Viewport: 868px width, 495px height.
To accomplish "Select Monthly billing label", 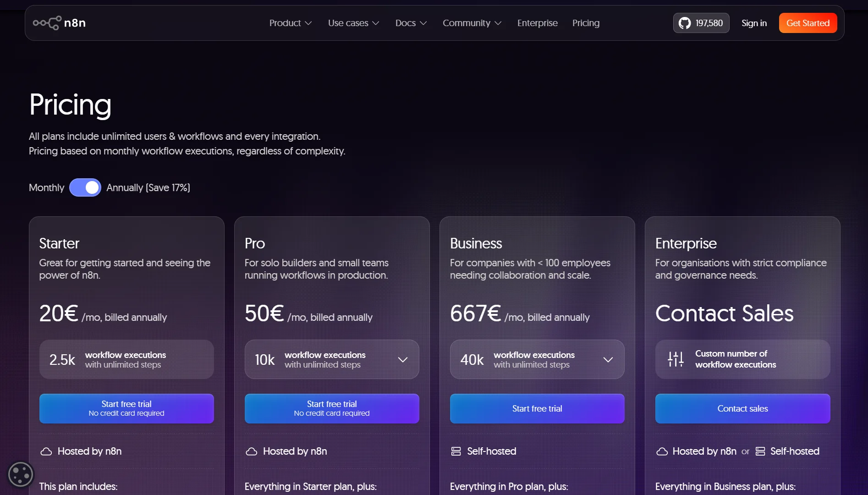I will tap(46, 187).
